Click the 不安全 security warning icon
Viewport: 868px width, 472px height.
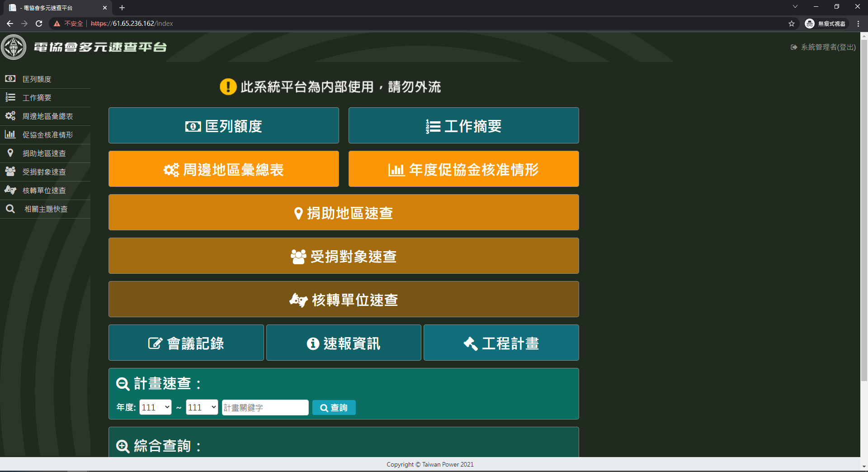(x=57, y=24)
